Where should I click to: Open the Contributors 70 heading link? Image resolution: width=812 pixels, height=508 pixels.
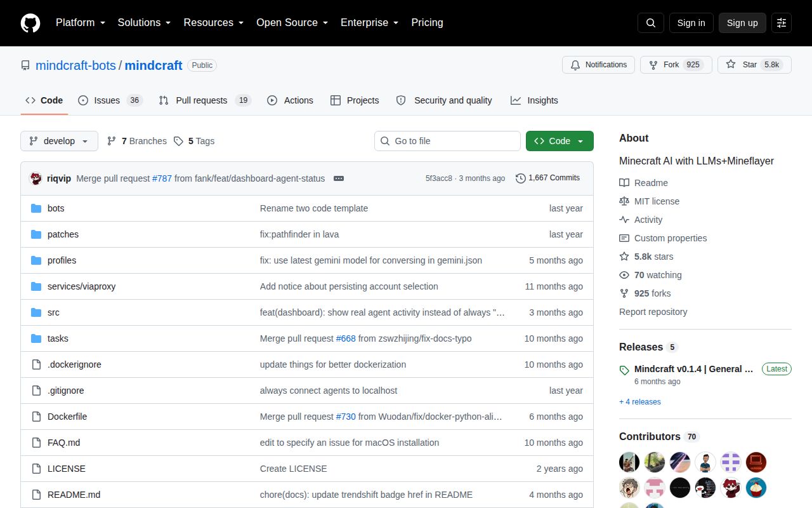tap(659, 437)
